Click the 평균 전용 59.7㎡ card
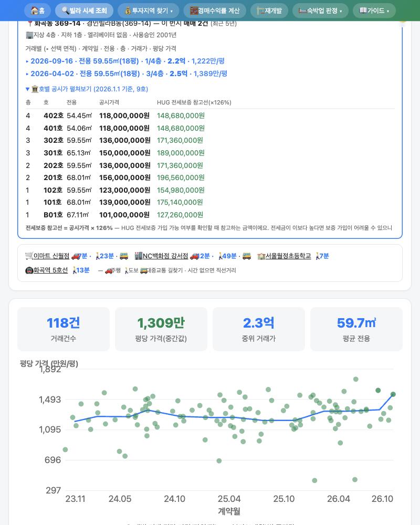The width and height of the screenshot is (420, 525). [356, 329]
